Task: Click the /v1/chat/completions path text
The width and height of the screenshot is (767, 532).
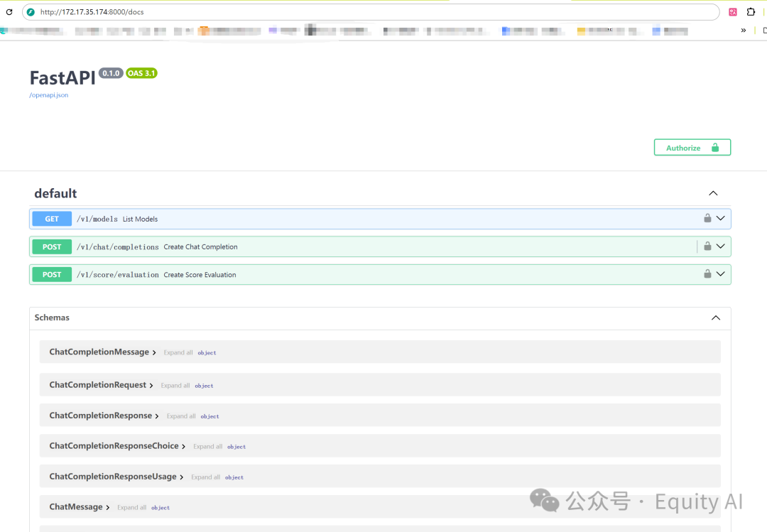Action: [x=117, y=246]
